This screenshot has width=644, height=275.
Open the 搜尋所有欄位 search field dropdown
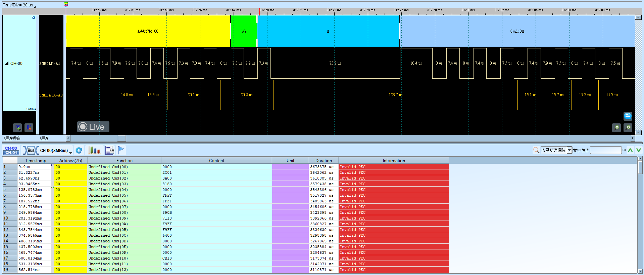click(x=569, y=150)
